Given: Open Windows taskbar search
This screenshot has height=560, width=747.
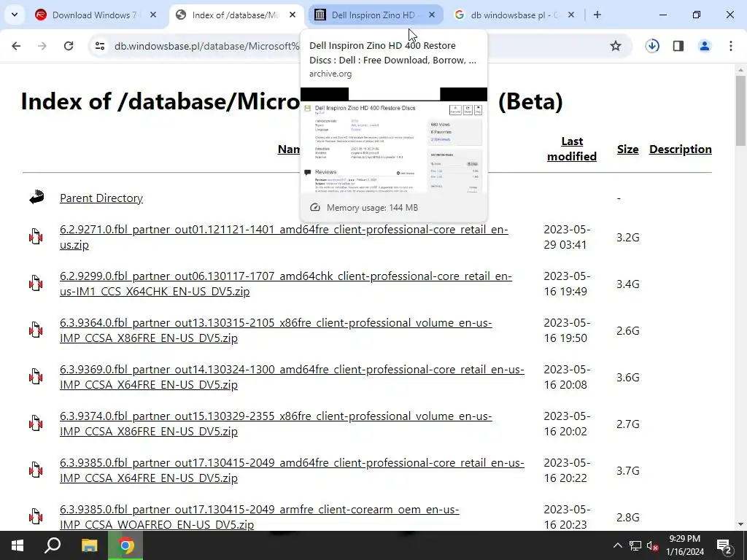Looking at the screenshot, I should pos(53,545).
